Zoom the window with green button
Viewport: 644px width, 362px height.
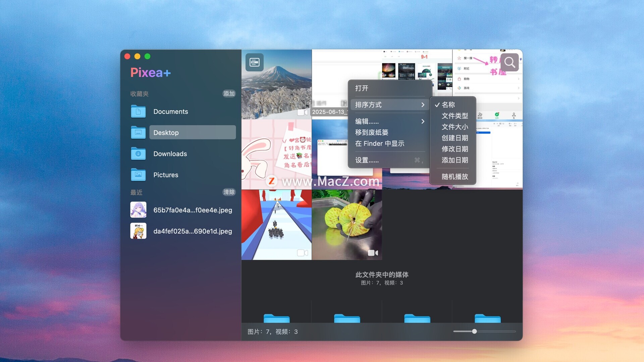coord(147,56)
